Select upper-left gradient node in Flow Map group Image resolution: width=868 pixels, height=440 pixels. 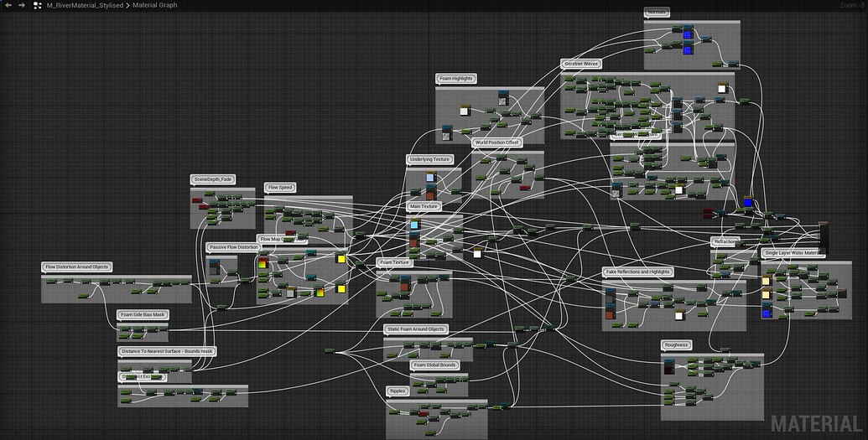pos(263,262)
